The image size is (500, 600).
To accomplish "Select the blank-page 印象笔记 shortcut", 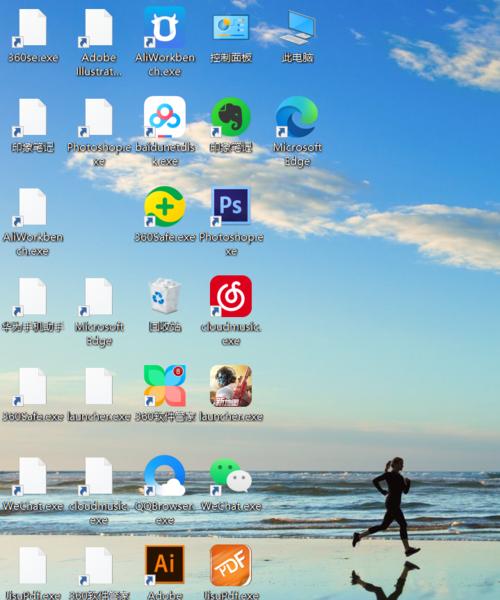I will (33, 118).
